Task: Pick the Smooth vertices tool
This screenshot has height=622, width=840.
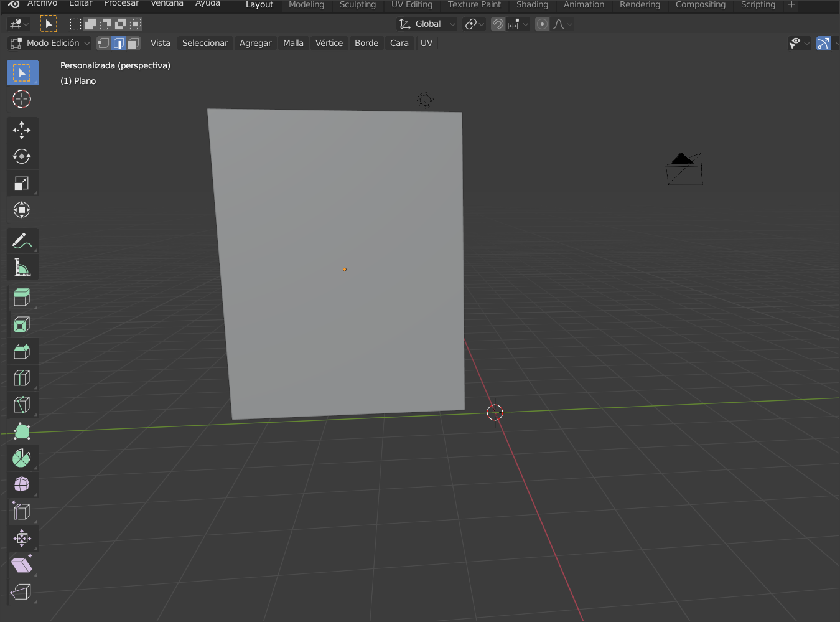Action: 22,485
